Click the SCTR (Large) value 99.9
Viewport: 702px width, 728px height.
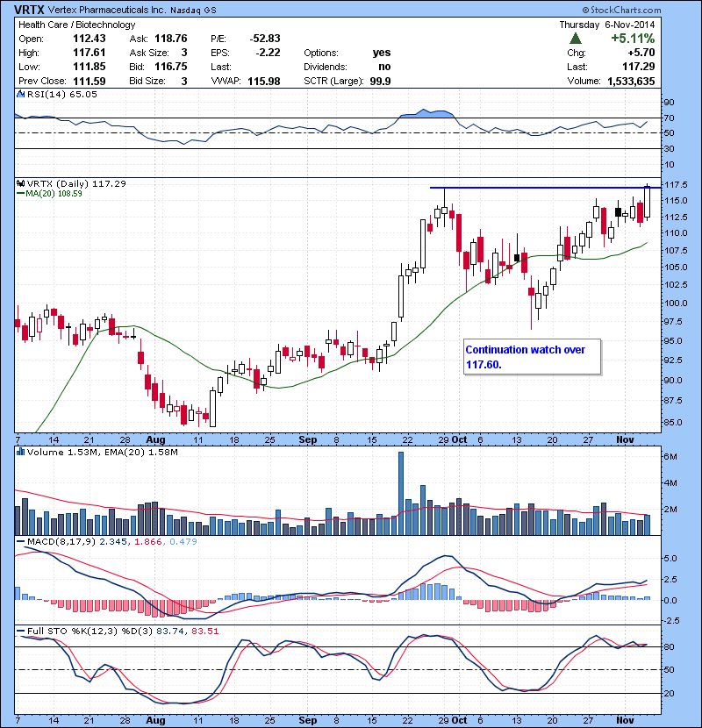pos(380,82)
